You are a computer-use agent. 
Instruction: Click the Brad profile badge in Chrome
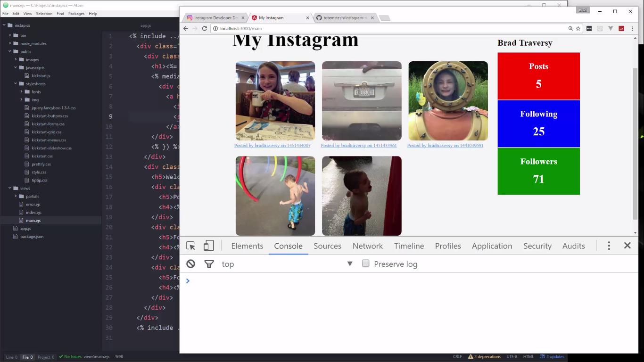583,10
